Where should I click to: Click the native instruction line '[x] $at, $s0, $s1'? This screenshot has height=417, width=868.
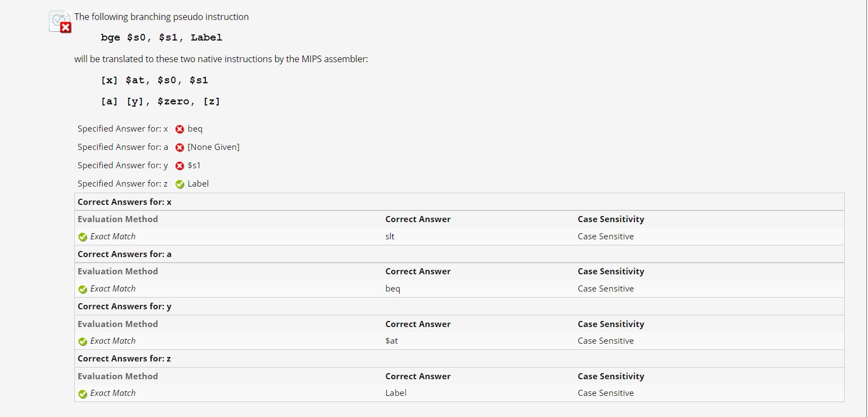[154, 81]
